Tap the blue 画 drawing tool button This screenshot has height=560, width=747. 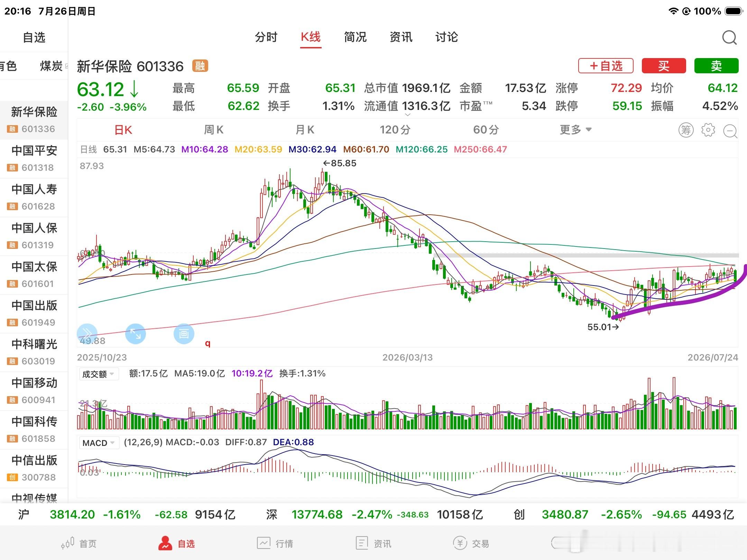coord(184,334)
